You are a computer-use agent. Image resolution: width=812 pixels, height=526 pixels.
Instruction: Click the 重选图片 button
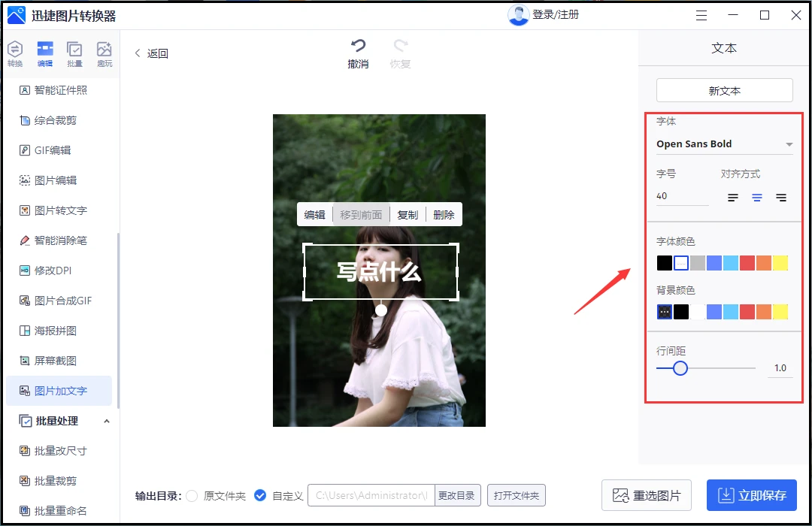[x=647, y=495]
